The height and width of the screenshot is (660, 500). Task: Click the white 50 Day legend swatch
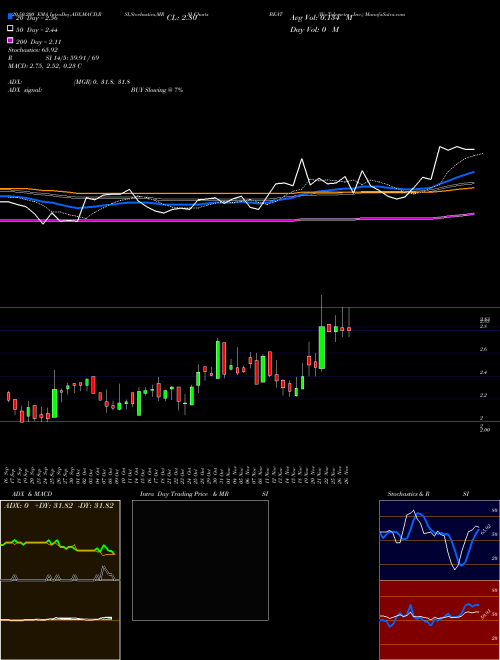[x=10, y=29]
